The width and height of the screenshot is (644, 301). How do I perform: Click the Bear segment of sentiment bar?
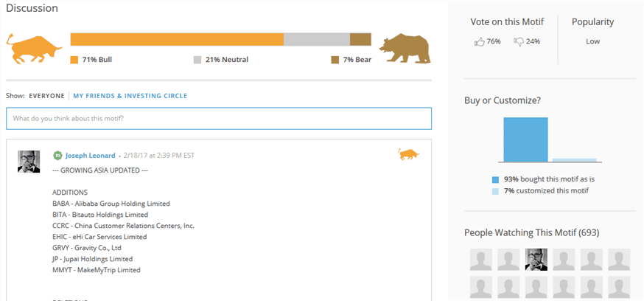[x=360, y=39]
